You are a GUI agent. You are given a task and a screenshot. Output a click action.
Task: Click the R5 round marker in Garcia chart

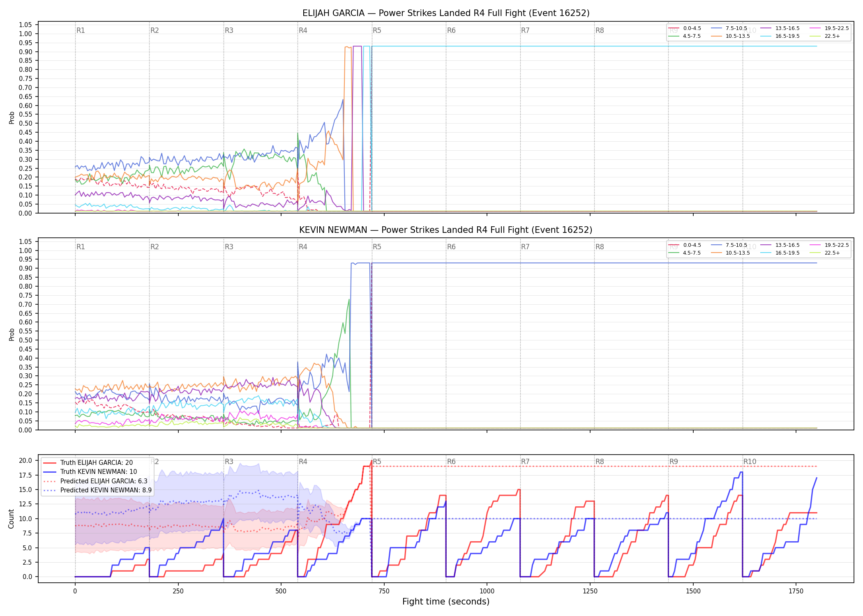tap(377, 30)
